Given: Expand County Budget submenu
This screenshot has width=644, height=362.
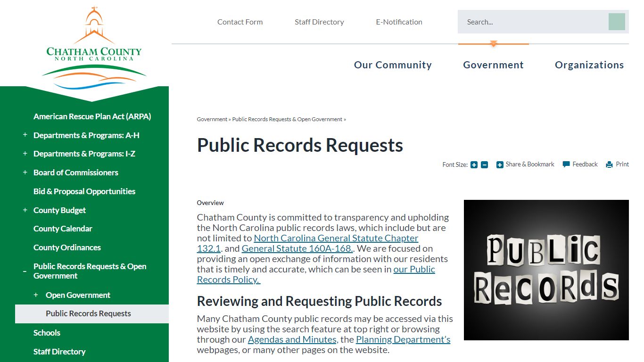Looking at the screenshot, I should [x=25, y=210].
